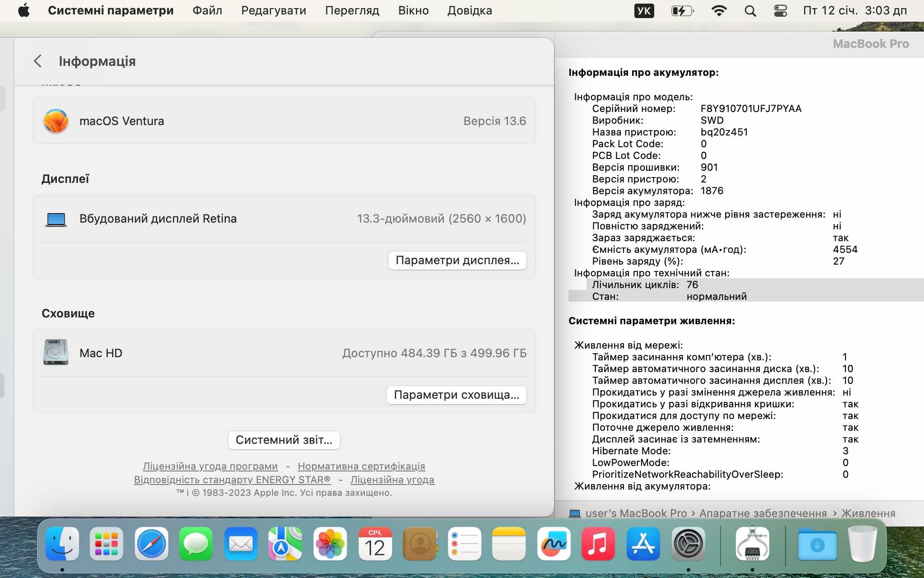Open the Trash in the Dock
Viewport: 924px width, 578px height.
click(862, 544)
